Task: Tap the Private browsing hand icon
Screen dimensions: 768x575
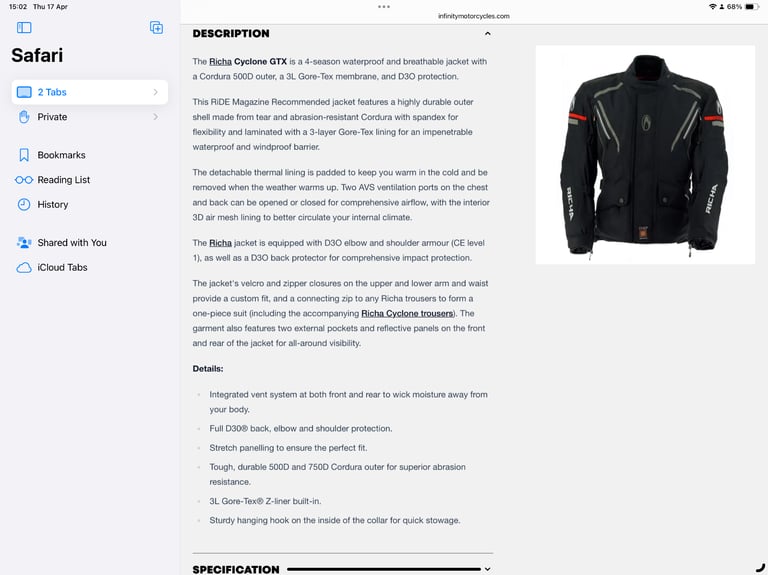Action: 24,117
